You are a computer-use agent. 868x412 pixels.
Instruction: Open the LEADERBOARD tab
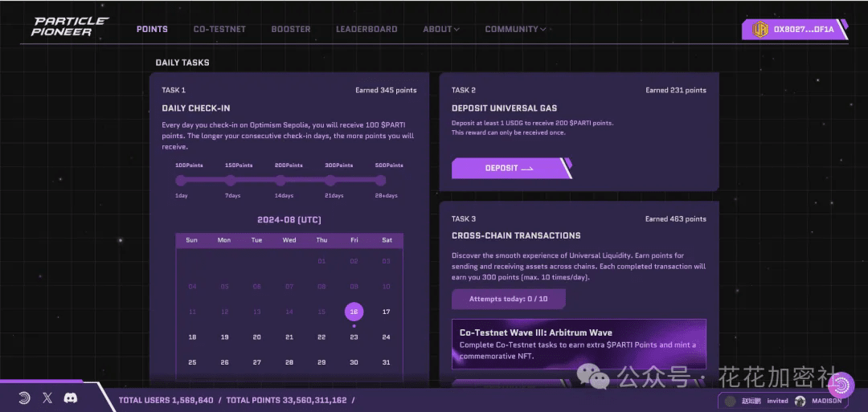pyautogui.click(x=366, y=29)
